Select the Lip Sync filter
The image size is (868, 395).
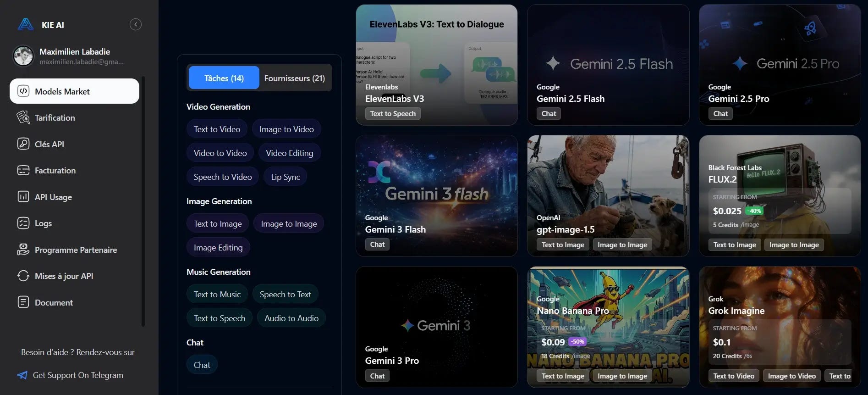point(286,177)
